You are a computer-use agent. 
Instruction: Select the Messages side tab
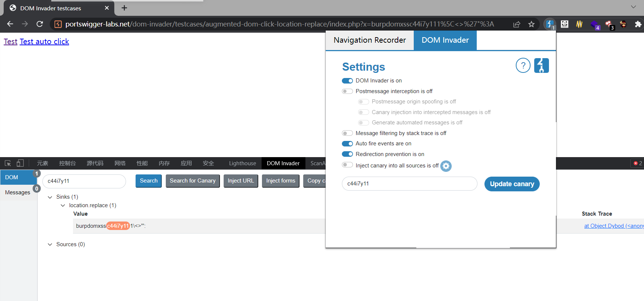(x=18, y=192)
